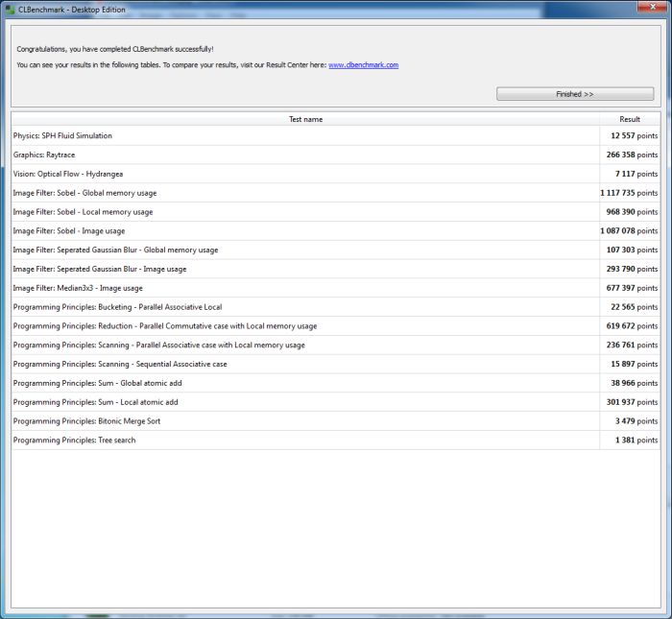
Task: Click the 107 303 points result
Action: pyautogui.click(x=632, y=250)
